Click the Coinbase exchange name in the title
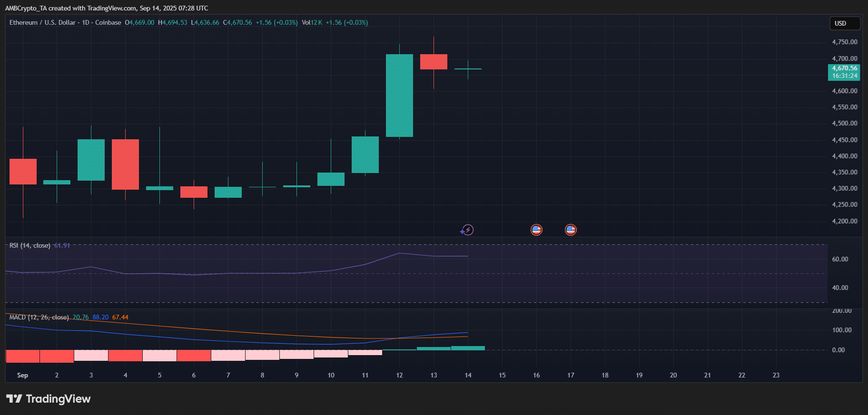868x415 pixels. pos(108,23)
